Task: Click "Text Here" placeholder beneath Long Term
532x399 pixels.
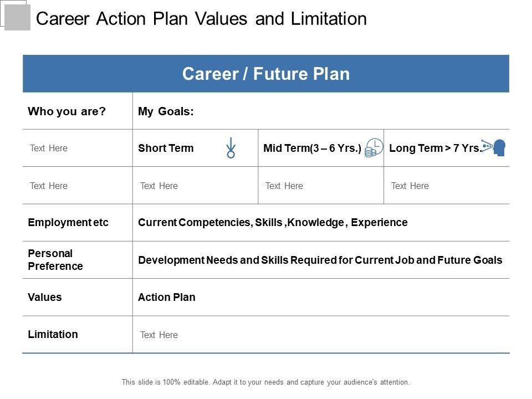Action: (x=410, y=186)
